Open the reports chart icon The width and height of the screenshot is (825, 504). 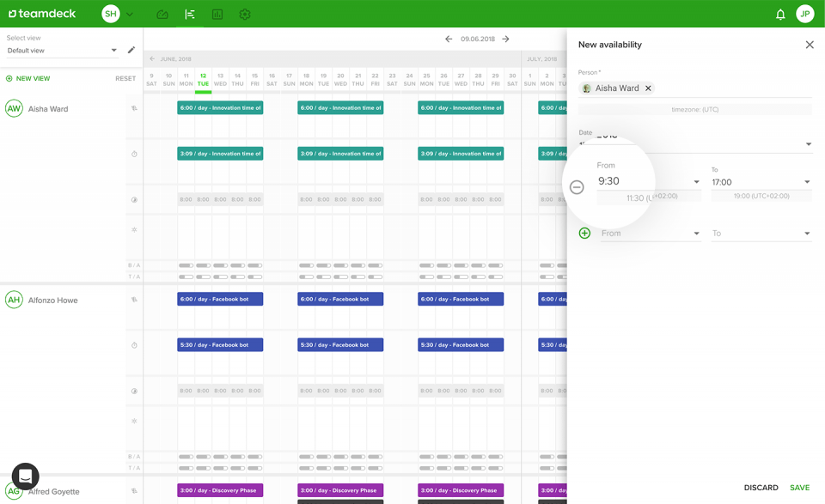click(217, 15)
